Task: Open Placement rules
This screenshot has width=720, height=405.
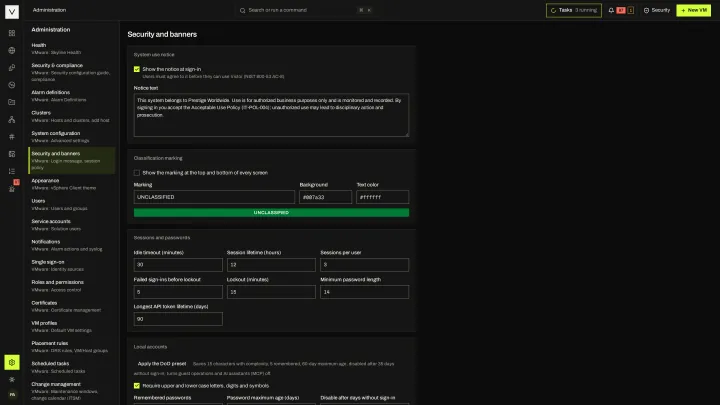Action: point(72,347)
